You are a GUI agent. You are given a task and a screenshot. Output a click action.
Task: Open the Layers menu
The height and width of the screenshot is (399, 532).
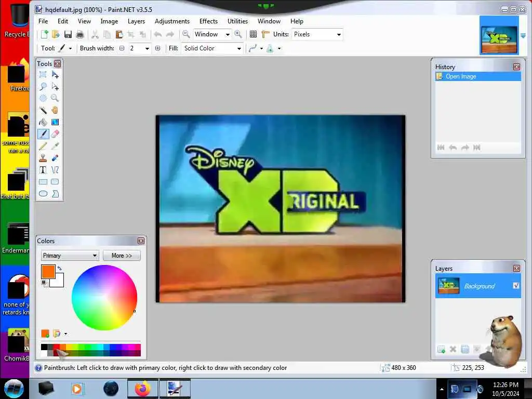(137, 21)
